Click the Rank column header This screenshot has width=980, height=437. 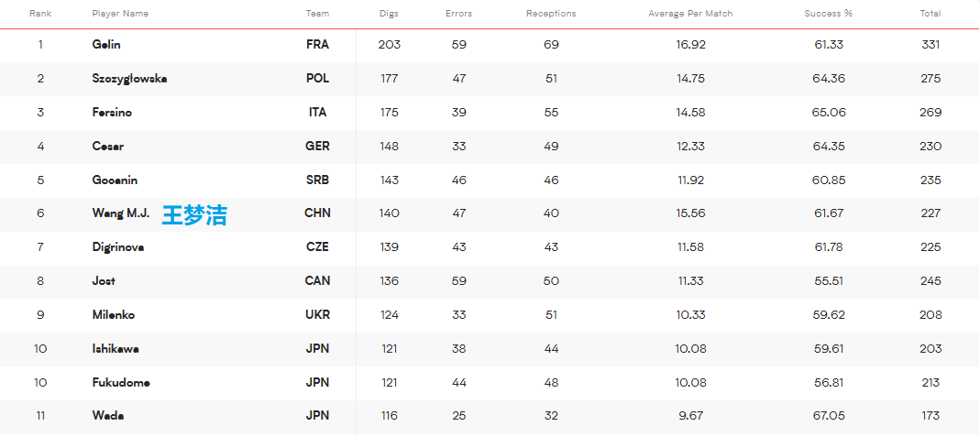click(40, 14)
